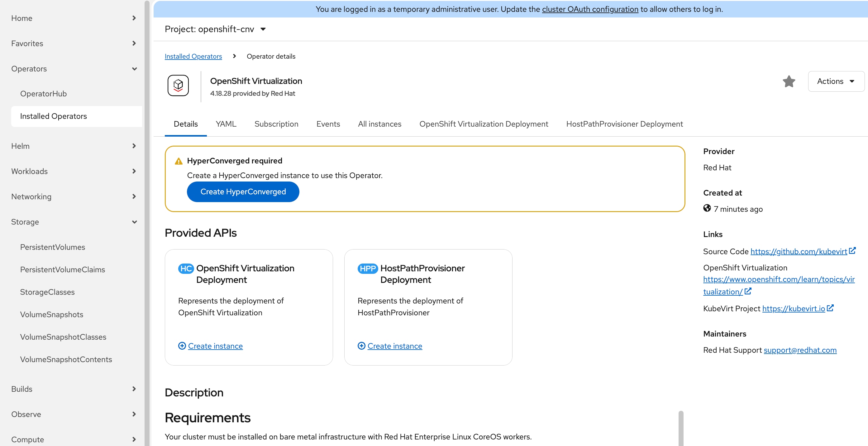This screenshot has width=868, height=446.
Task: Follow the Installed Operators breadcrumb link
Action: [193, 56]
